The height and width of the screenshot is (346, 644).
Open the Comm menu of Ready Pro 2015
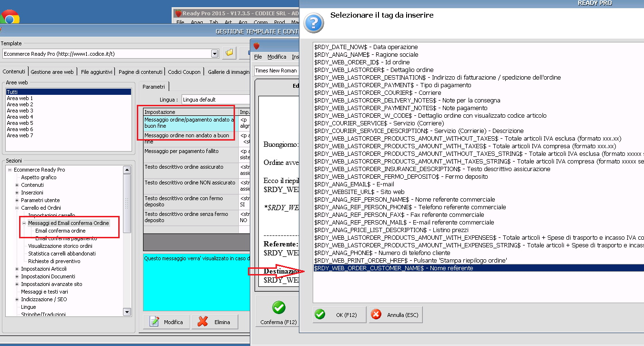(260, 22)
